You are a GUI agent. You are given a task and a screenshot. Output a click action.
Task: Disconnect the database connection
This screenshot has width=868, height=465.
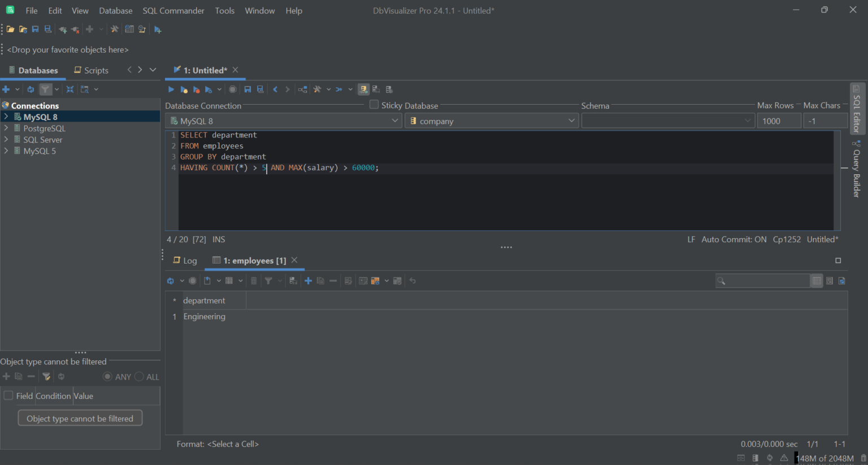(74, 29)
